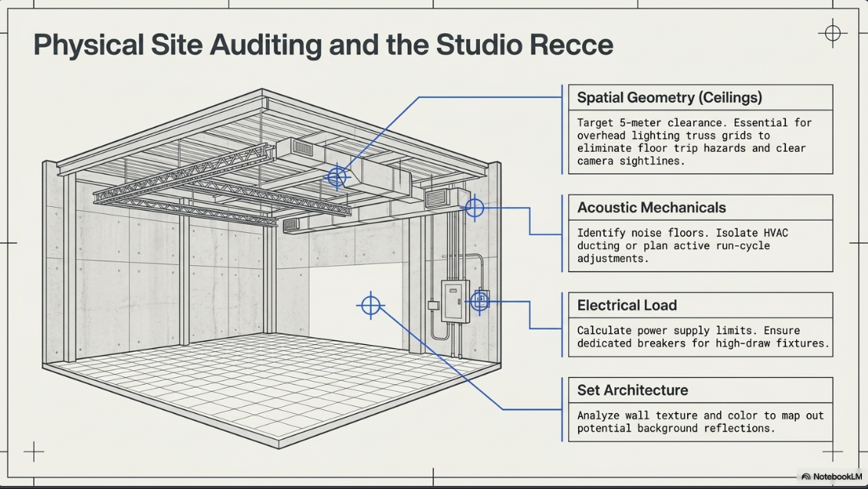
Task: Click the crosshair marker on the HVAC vent
Action: click(x=475, y=208)
